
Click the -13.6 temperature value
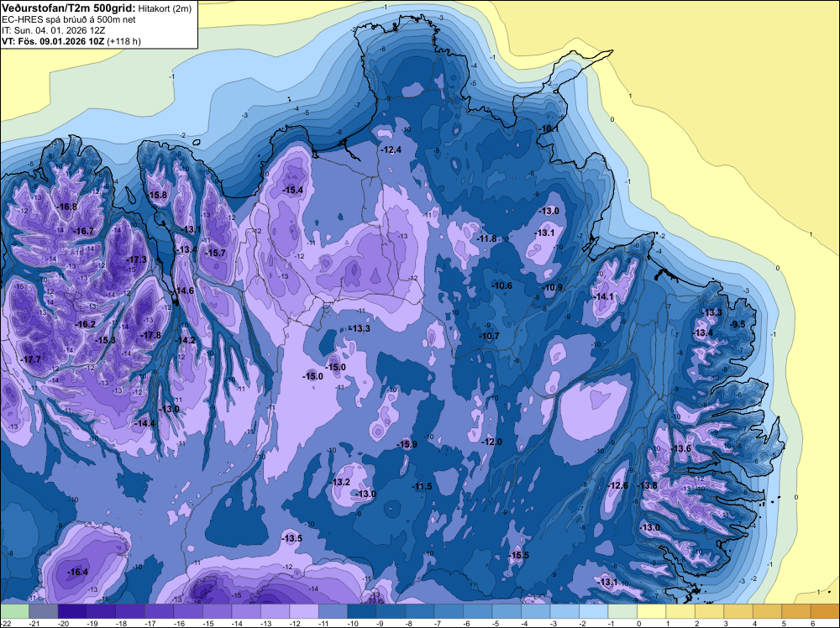[x=681, y=448]
